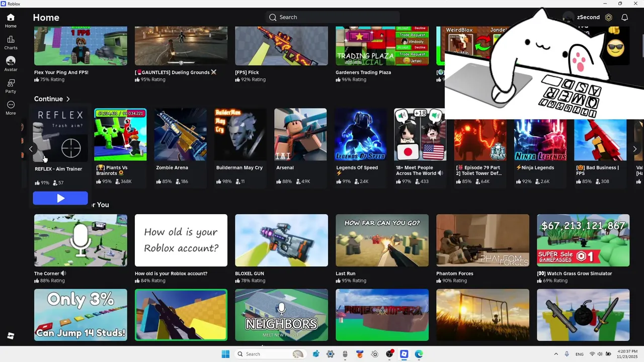The width and height of the screenshot is (644, 362).
Task: Open Plants Vs Brainrots game tile
Action: coord(120,135)
